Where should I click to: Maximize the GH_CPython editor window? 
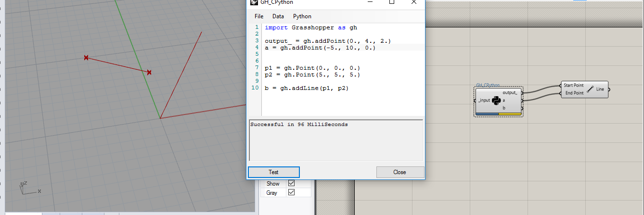392,2
